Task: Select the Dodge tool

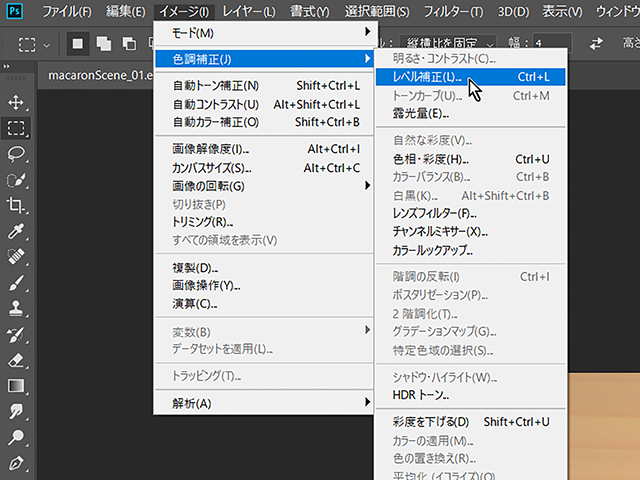Action: [16, 438]
